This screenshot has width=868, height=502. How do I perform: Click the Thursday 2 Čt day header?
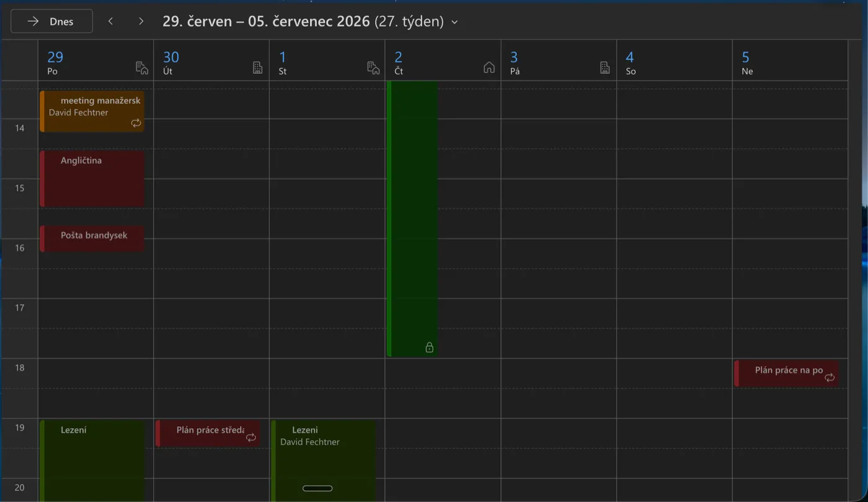coord(443,61)
